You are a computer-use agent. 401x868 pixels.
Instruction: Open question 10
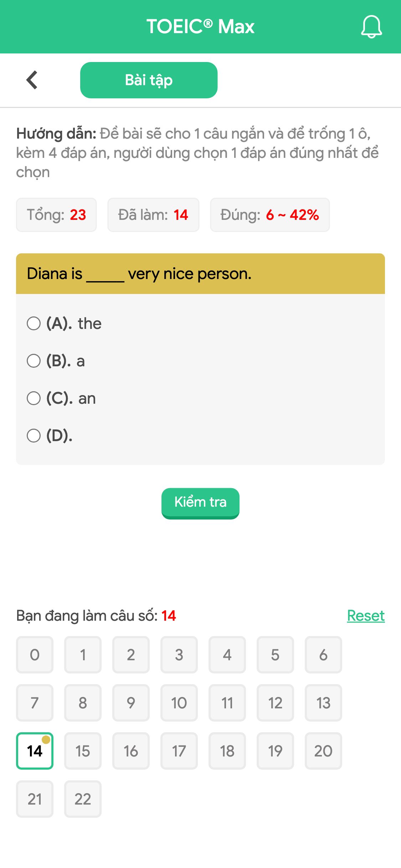click(179, 703)
